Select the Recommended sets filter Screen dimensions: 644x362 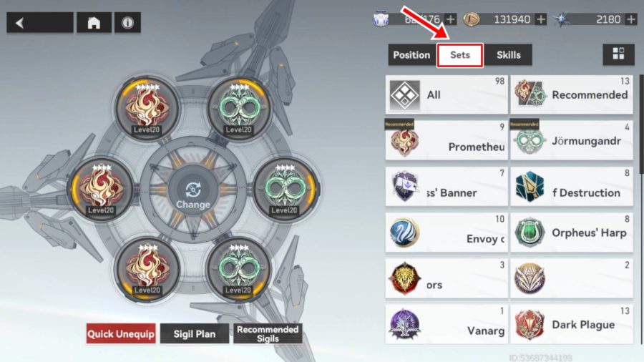point(572,95)
